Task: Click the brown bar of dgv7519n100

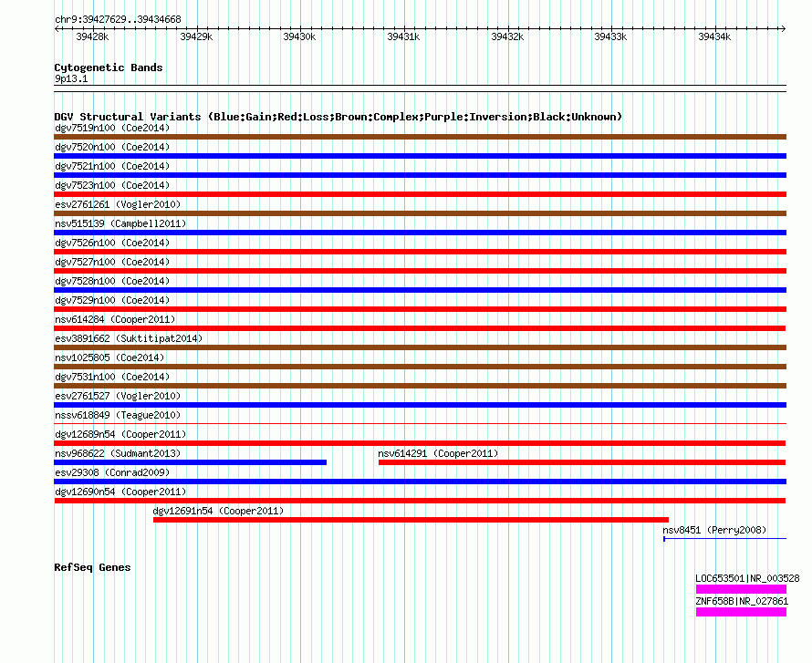Action: [420, 137]
